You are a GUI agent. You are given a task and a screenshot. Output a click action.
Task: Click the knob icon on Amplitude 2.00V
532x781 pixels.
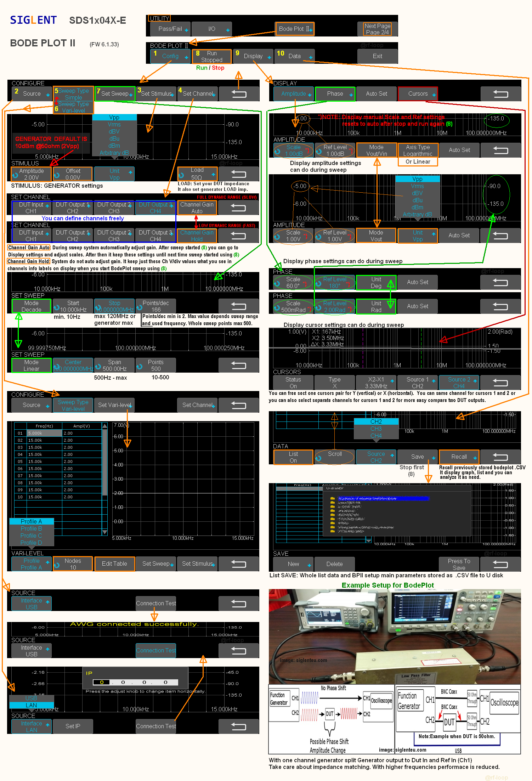[15, 176]
